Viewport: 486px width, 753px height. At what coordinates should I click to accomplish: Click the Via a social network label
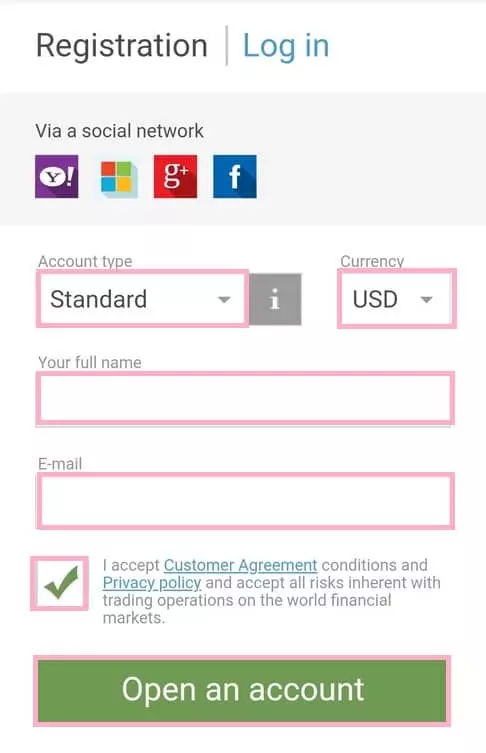pos(120,131)
